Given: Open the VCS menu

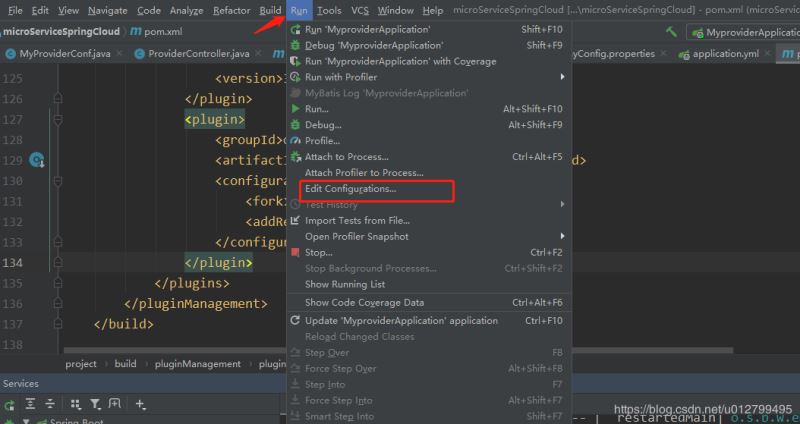Looking at the screenshot, I should [360, 10].
